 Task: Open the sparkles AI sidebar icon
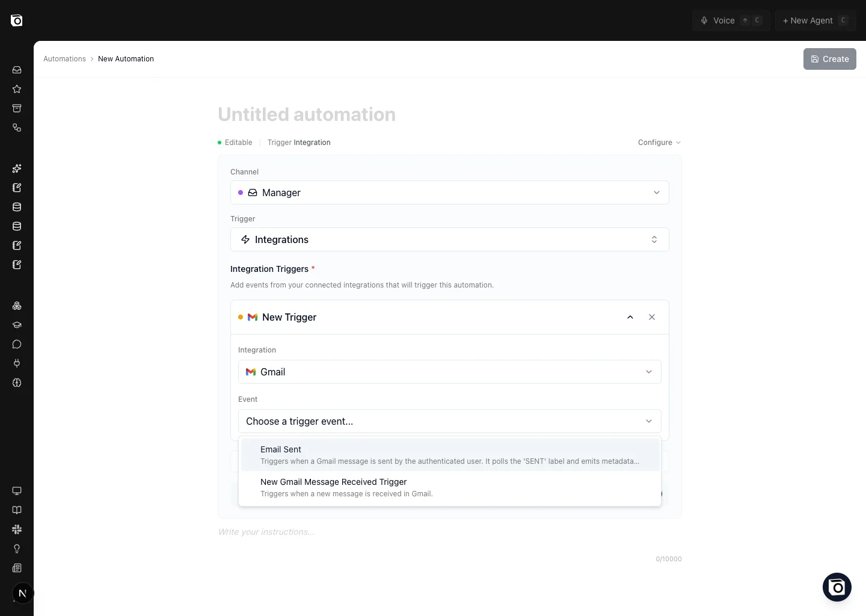click(x=17, y=168)
